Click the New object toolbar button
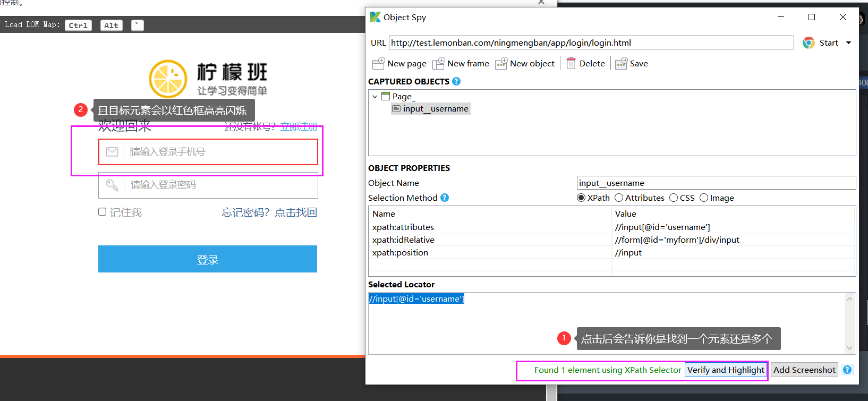The image size is (868, 401). 525,64
